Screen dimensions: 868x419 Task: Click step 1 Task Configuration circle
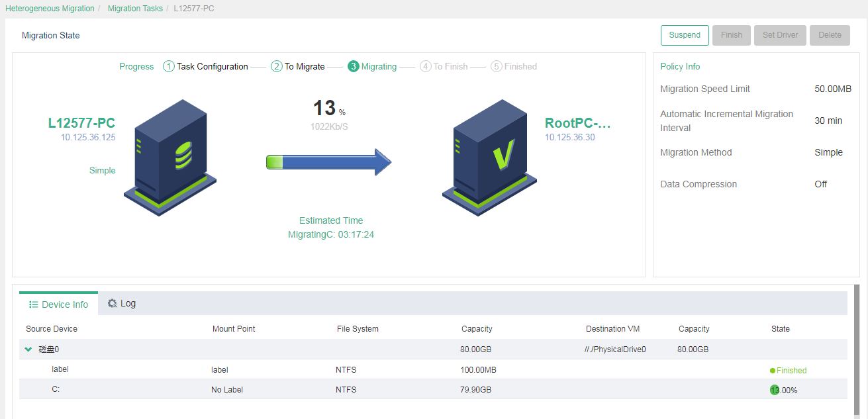point(169,67)
